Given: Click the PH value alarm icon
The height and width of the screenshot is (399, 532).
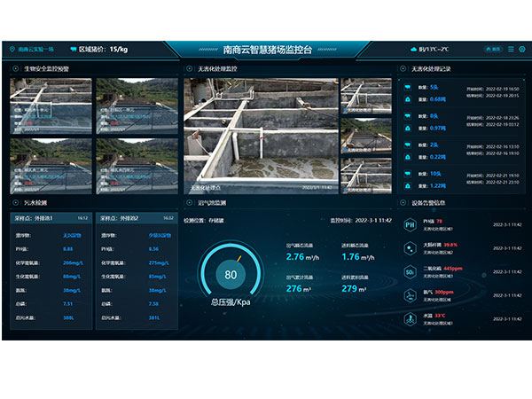Looking at the screenshot, I should (410, 225).
